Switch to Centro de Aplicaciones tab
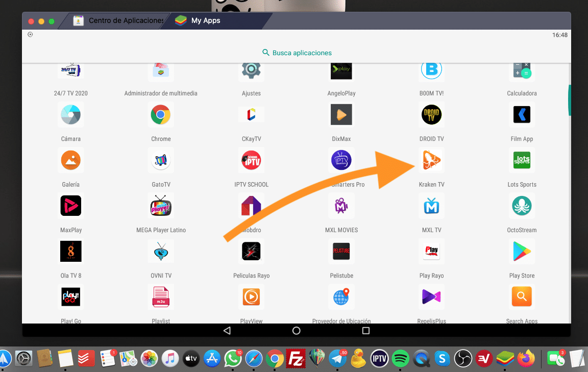Viewport: 588px width, 372px height. (x=118, y=20)
